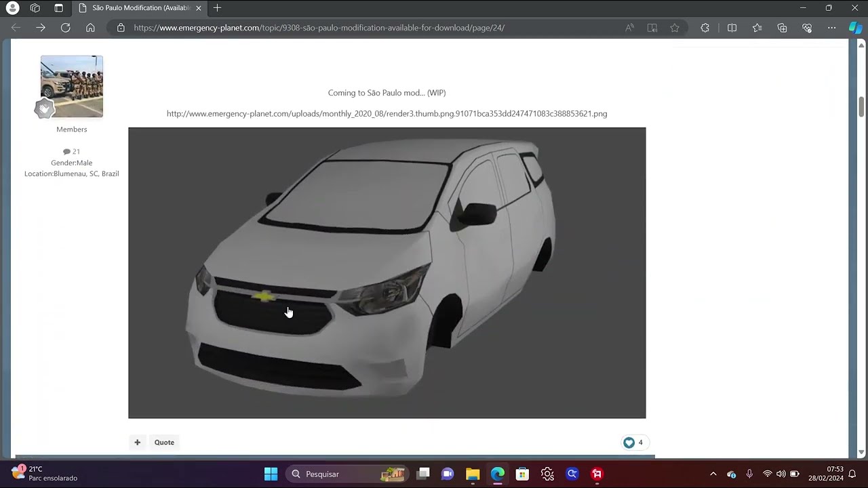Open the render3.thumb.png image URL

387,114
